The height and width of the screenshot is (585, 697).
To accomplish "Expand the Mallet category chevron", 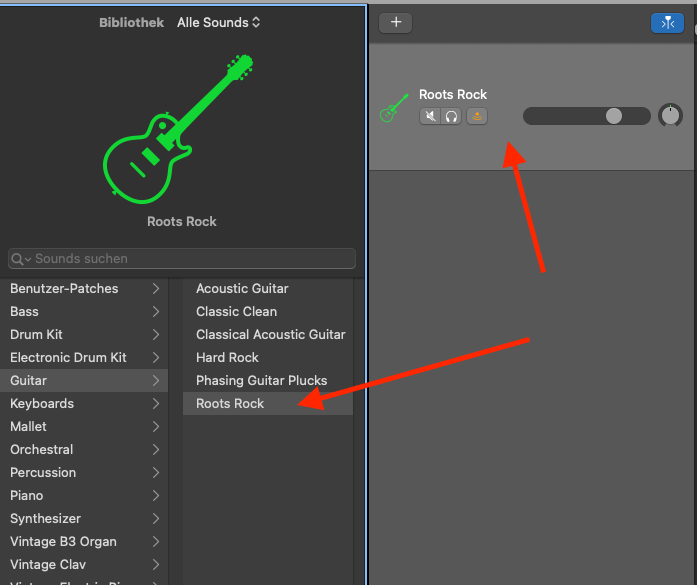I will click(156, 426).
